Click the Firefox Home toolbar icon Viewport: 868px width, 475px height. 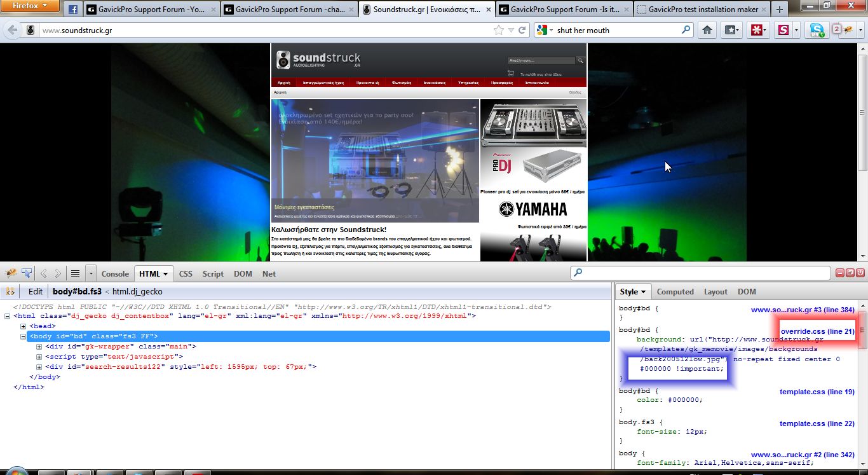707,30
